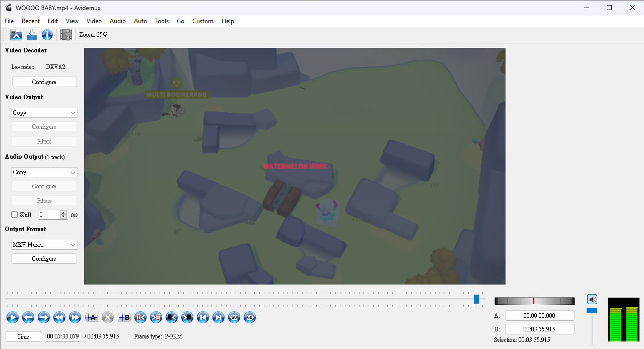Open the Edit menu
644x349 pixels.
coord(53,21)
